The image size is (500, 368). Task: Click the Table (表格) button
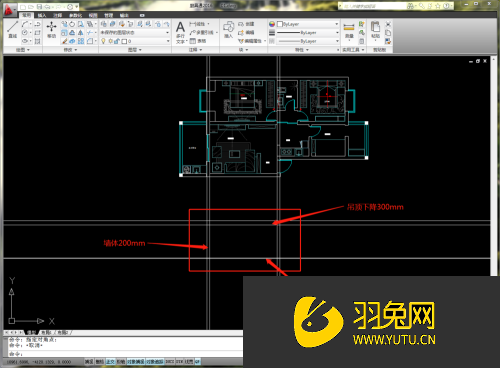tap(198, 41)
